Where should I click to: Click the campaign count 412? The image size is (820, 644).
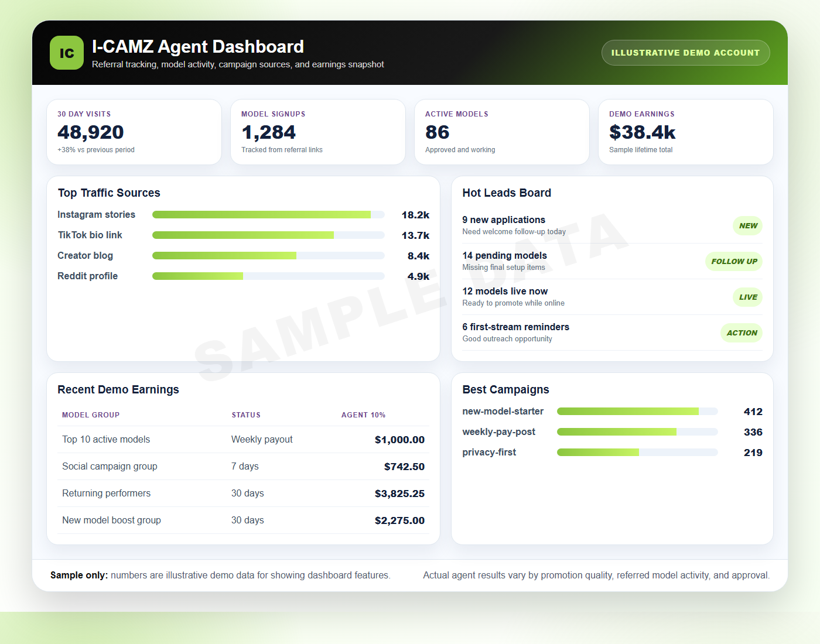[x=753, y=412]
